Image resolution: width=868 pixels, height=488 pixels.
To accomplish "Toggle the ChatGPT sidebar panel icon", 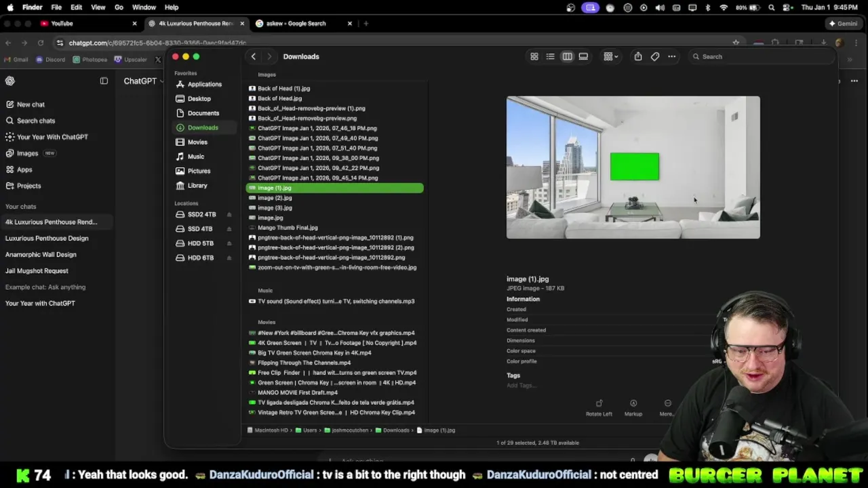I will [x=104, y=81].
